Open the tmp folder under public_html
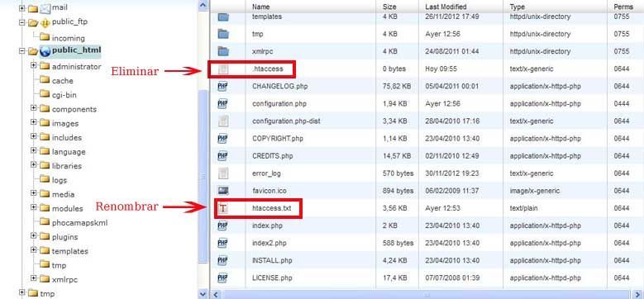Viewport: 644px width, 299px height. point(59,265)
